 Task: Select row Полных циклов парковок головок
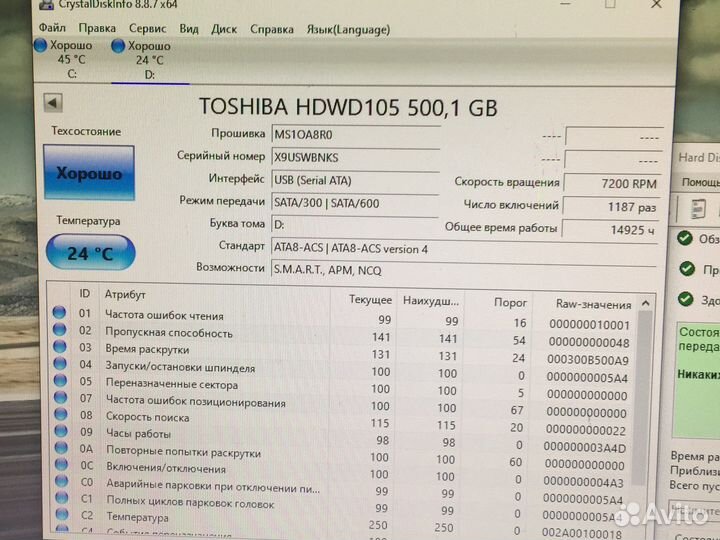click(x=342, y=506)
